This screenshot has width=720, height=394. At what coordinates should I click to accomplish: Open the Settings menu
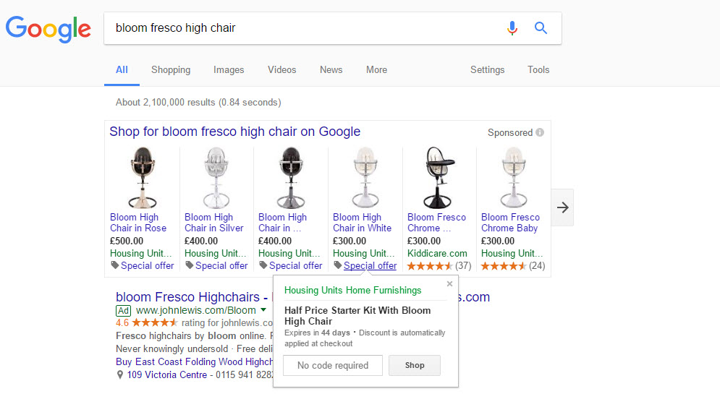[487, 70]
